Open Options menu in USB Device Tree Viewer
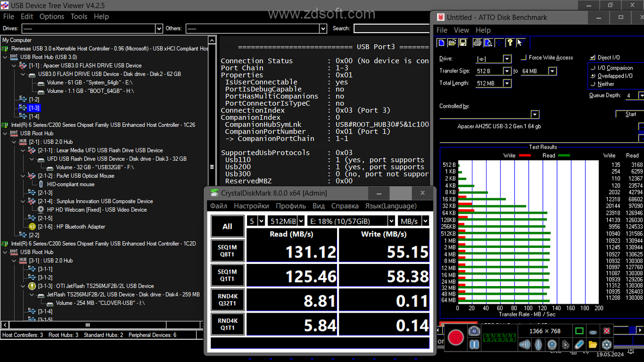 click(52, 16)
